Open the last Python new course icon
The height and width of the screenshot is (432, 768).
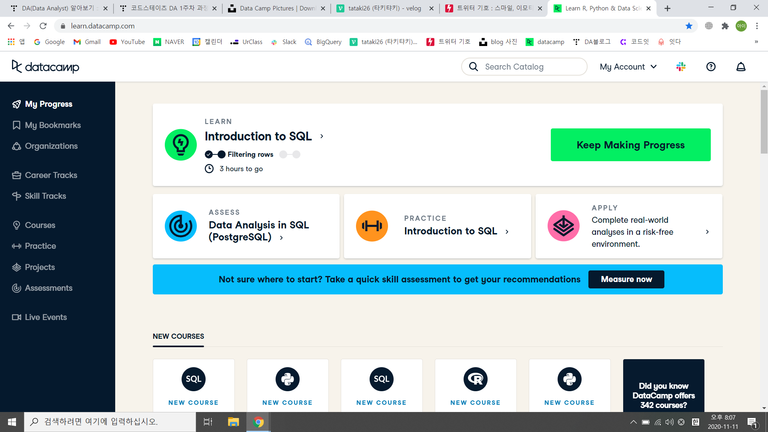coord(570,379)
